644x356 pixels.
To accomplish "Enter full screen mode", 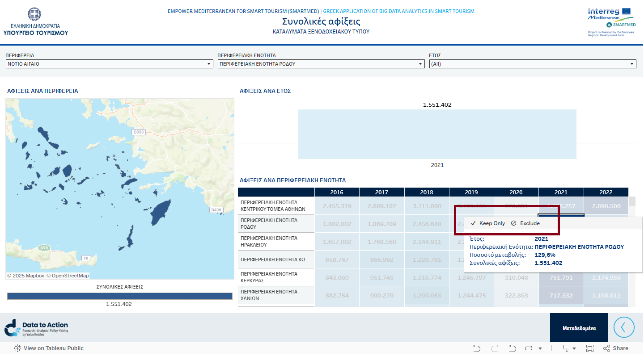I will (590, 348).
